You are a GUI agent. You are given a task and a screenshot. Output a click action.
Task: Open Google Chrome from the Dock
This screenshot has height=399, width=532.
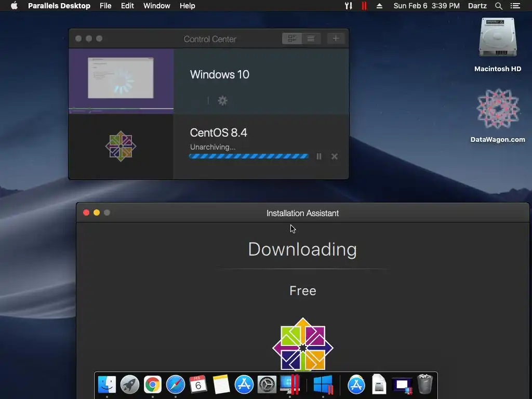153,385
